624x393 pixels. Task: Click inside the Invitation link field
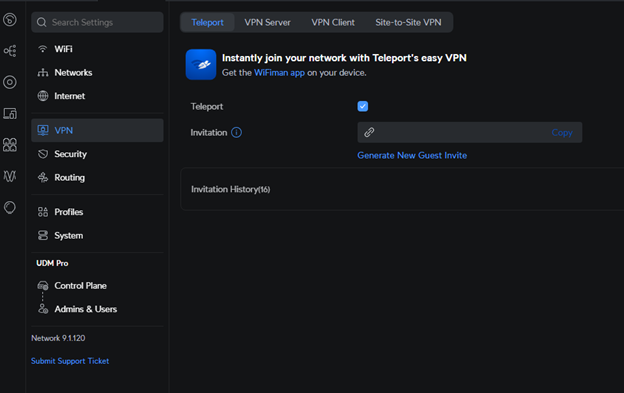tap(470, 132)
